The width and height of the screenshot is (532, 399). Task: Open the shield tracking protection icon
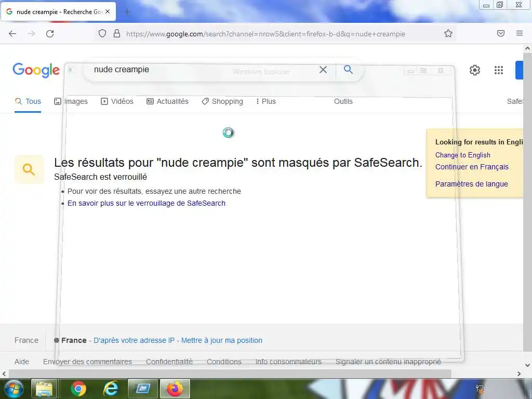[102, 33]
